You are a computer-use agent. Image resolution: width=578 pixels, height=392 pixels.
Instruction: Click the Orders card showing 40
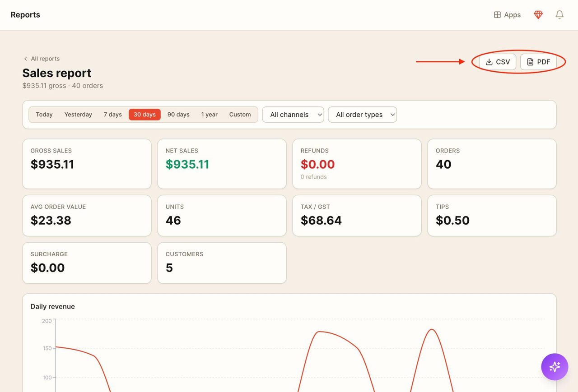click(492, 164)
